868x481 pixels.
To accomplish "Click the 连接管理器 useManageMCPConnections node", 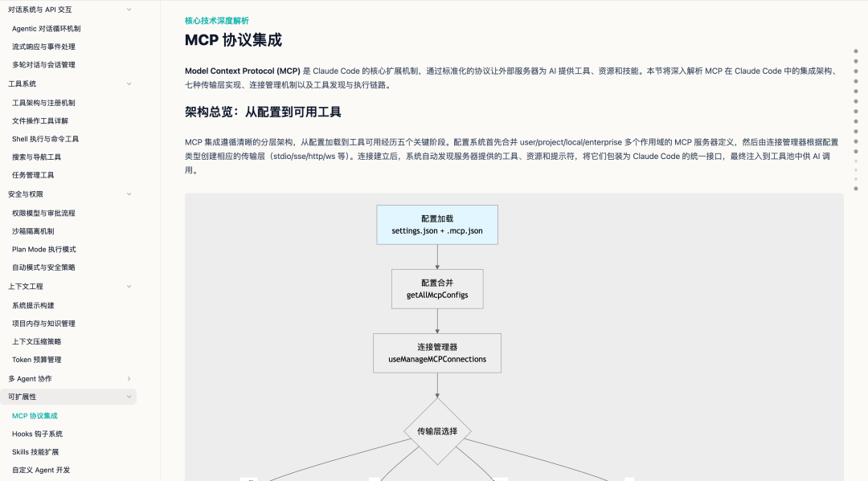I will pyautogui.click(x=437, y=353).
